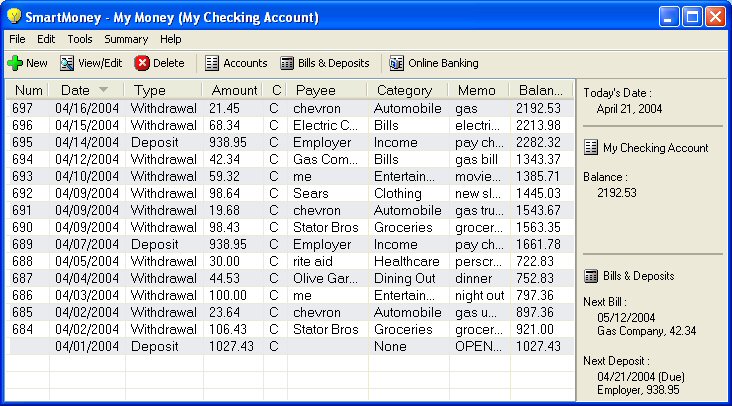The width and height of the screenshot is (732, 406).
Task: Click the 05/12/2004 next bill date
Action: tap(626, 318)
